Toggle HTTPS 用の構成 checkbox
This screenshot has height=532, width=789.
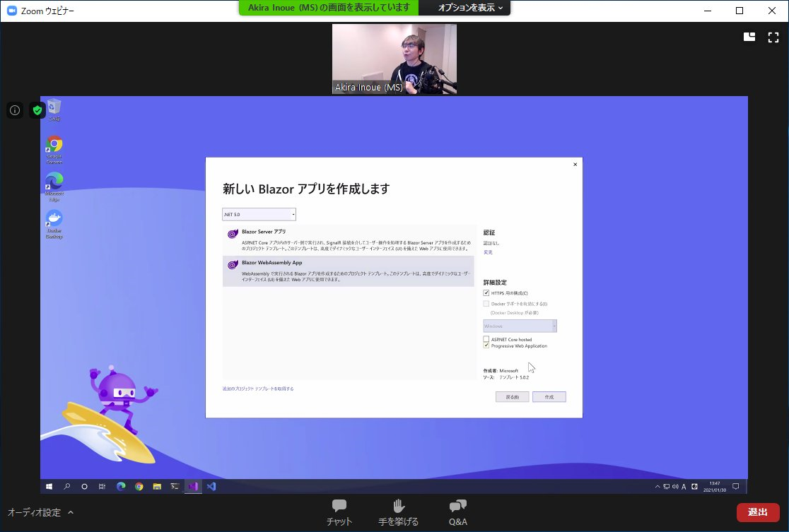486,292
